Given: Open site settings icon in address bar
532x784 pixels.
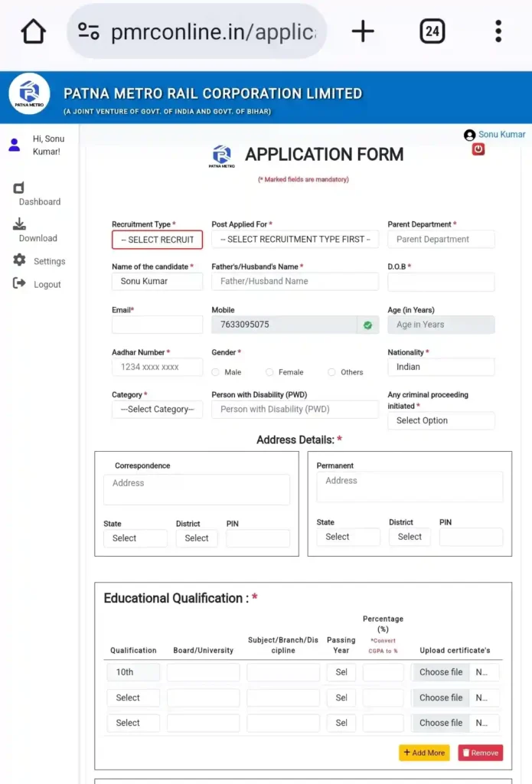Looking at the screenshot, I should [x=89, y=31].
